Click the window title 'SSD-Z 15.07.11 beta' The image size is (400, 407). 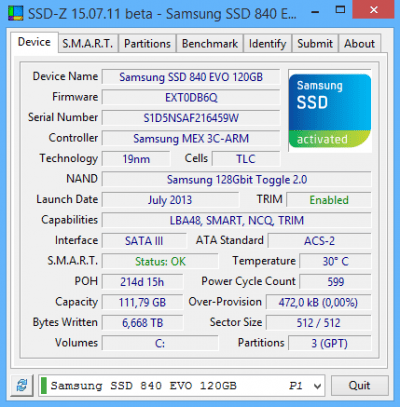click(x=90, y=14)
